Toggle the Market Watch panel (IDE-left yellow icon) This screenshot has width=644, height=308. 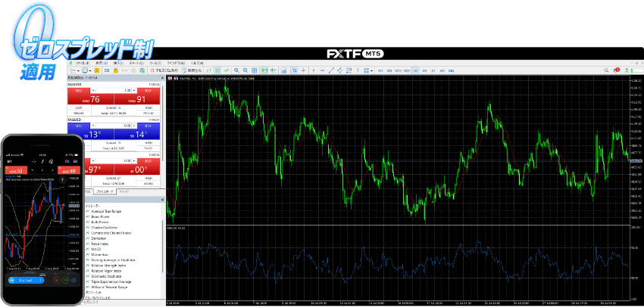coord(97,70)
